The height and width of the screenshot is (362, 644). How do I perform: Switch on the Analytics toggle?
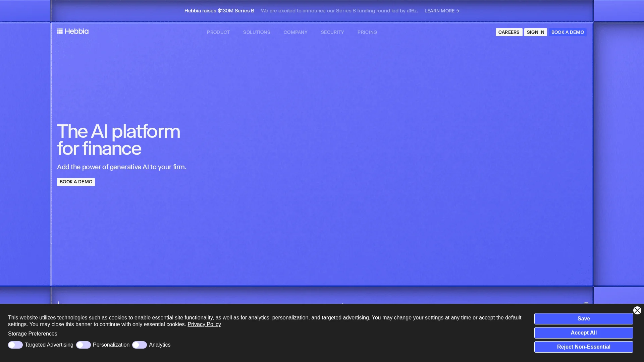coord(140,345)
